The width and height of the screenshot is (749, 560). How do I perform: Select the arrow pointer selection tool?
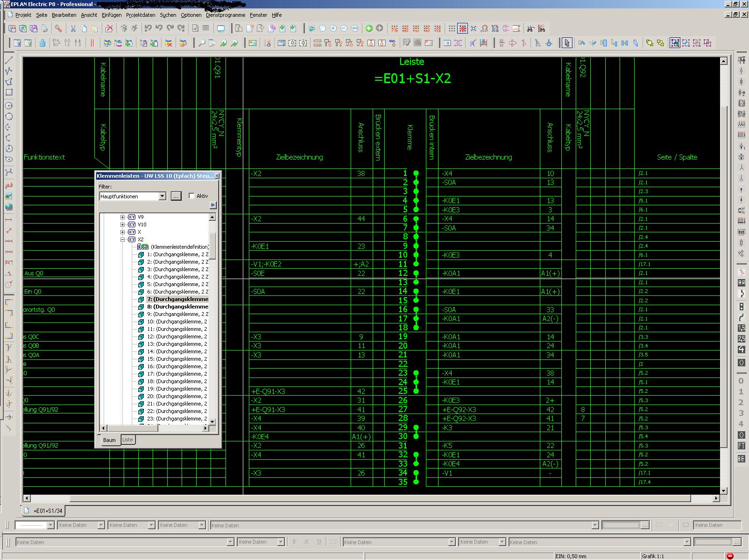566,43
